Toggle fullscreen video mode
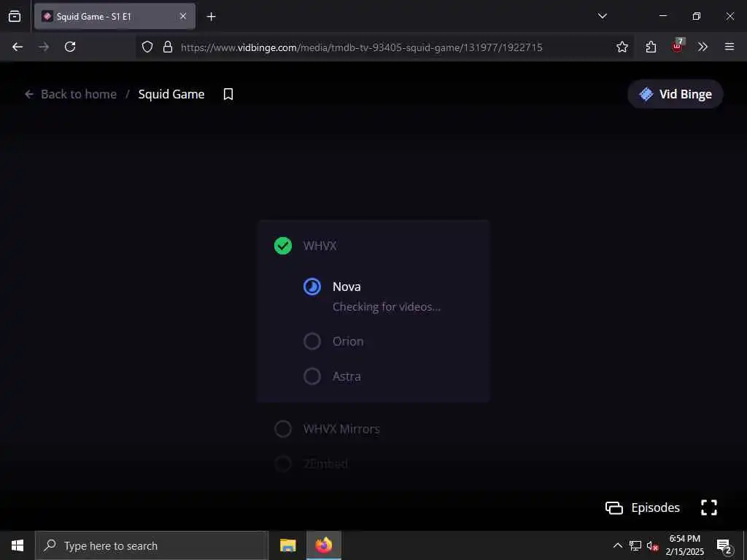747x560 pixels. (709, 507)
